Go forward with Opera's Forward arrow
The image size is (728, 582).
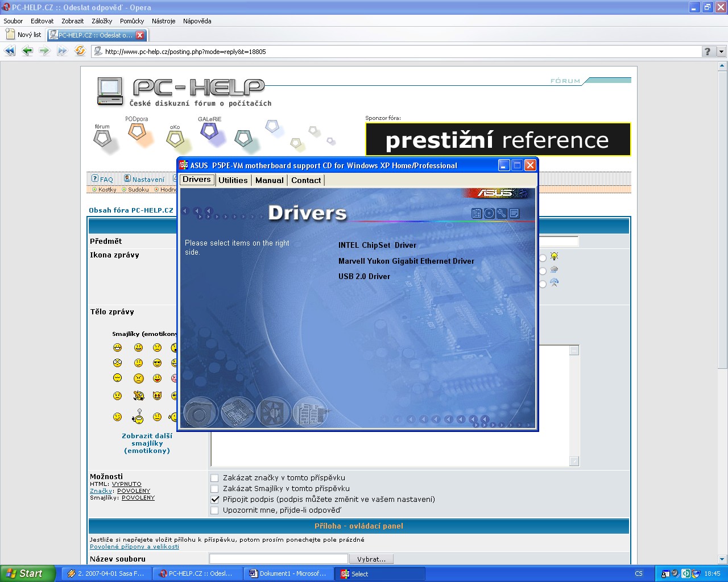(x=45, y=51)
